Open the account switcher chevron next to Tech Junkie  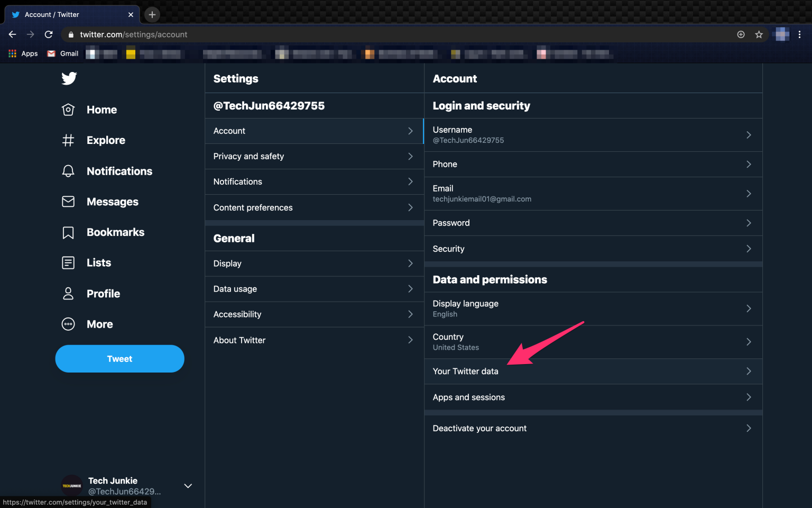188,485
